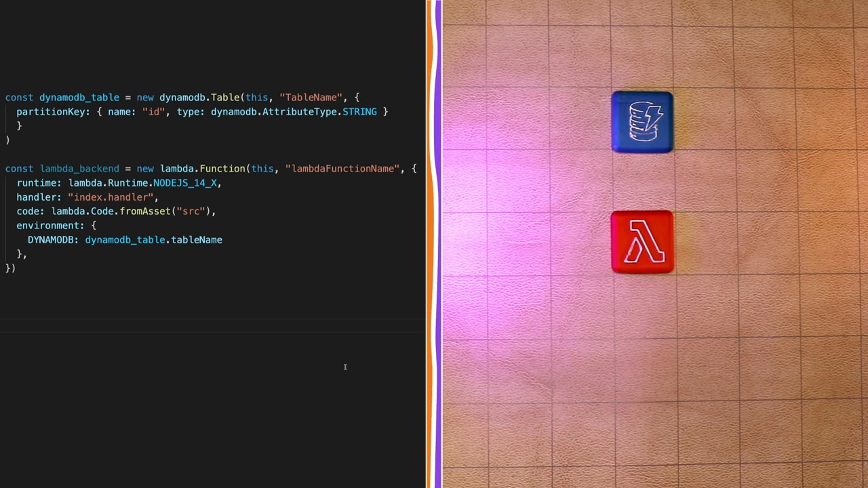Select the Function class name after lambda
The width and height of the screenshot is (868, 488).
click(x=222, y=169)
